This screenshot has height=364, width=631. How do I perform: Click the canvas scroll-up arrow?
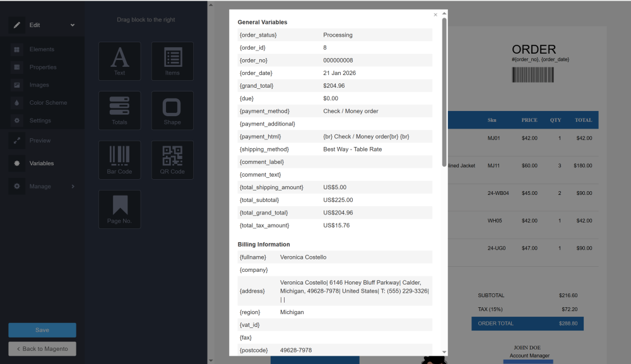211,5
